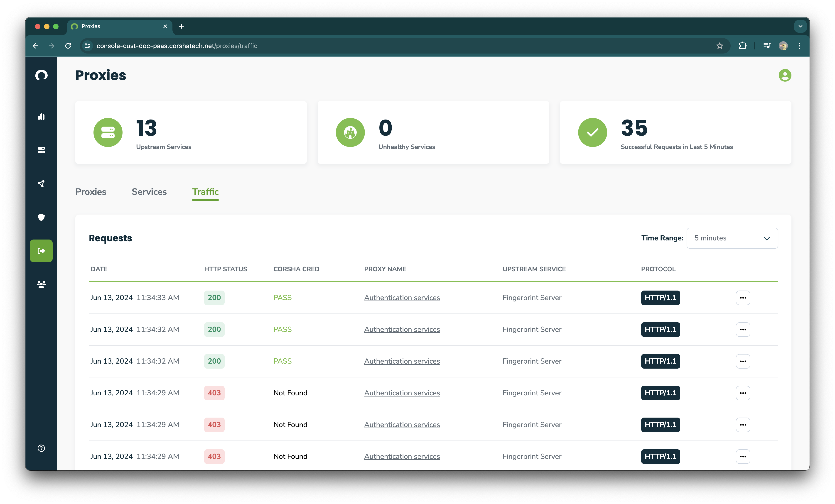Click the CORSHA CRED column header
Screen dimensions: 835x504
[x=296, y=269]
